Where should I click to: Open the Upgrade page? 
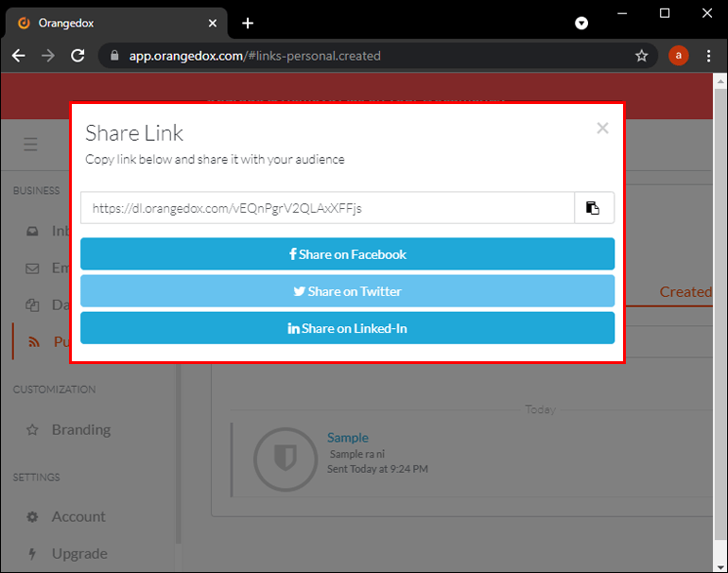pyautogui.click(x=79, y=553)
